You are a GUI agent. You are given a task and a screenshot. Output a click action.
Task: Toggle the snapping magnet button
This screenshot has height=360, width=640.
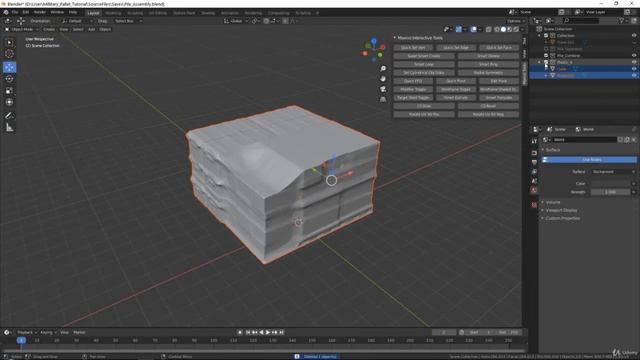267,21
